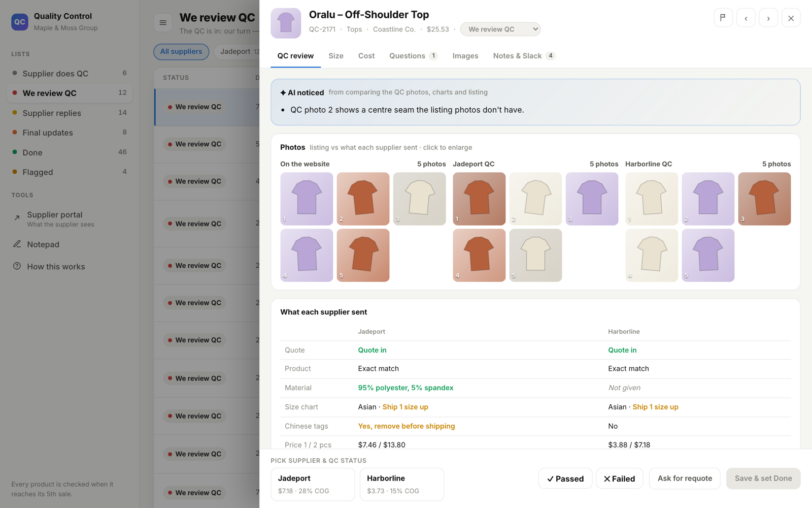Switch to the Size tab
812x508 pixels.
(x=336, y=56)
